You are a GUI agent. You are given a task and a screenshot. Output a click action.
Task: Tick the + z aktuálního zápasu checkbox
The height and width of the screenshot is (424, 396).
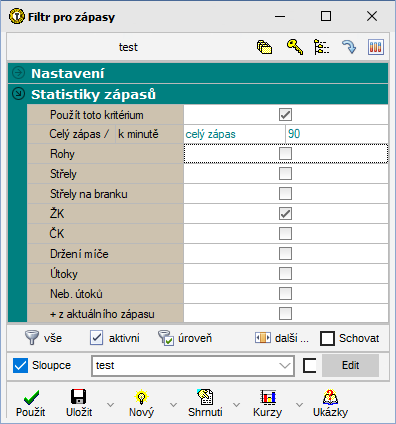click(x=285, y=313)
